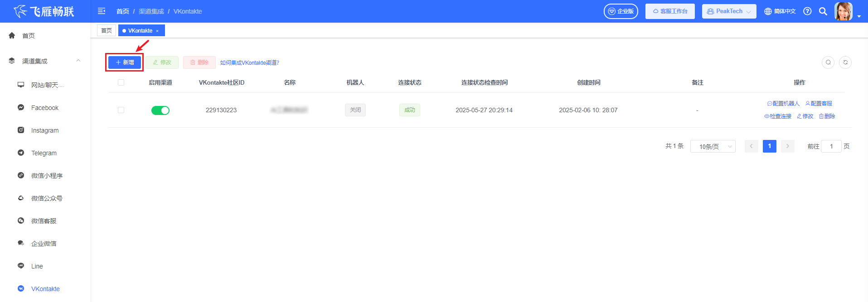Image resolution: width=868 pixels, height=302 pixels.
Task: Click 配置客服 in the operations column
Action: pos(819,104)
